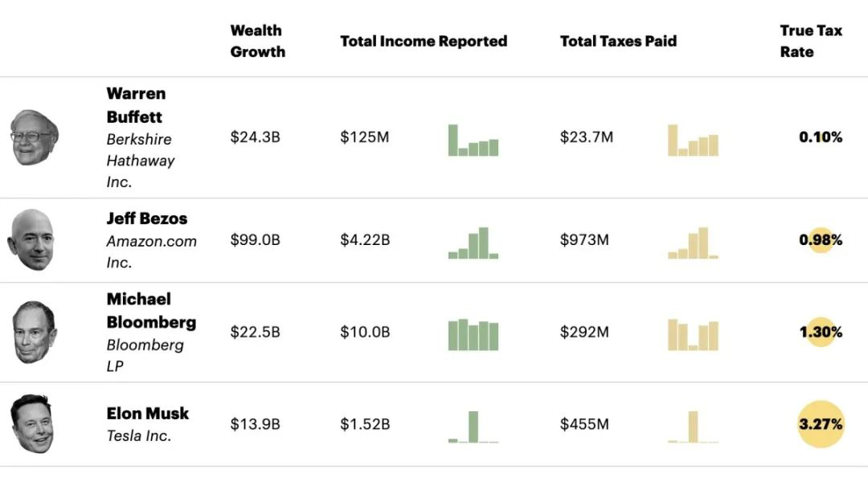Screen dimensions: 868x490
Task: Click Musk's yellow taxes paid chart
Action: [693, 427]
